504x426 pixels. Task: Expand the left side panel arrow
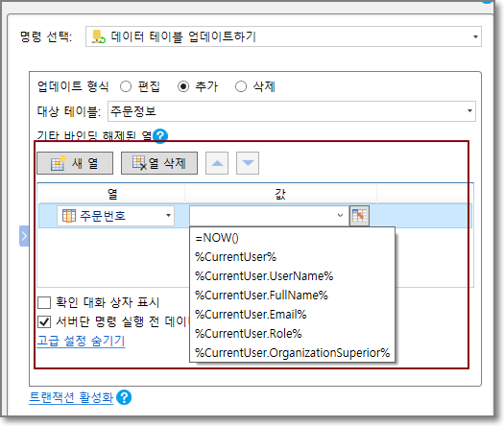point(24,236)
